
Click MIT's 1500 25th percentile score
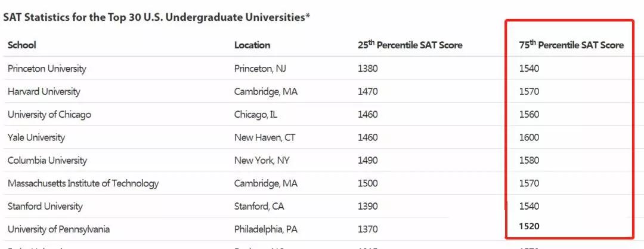367,184
